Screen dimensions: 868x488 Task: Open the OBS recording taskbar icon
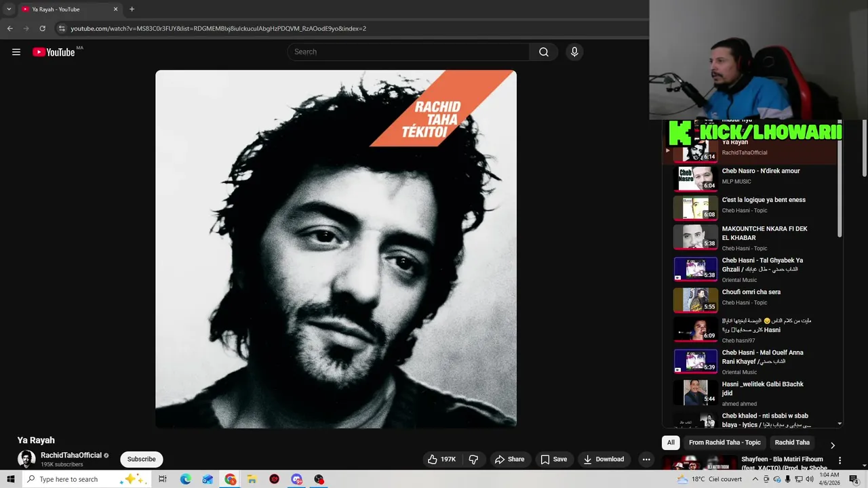point(319,479)
